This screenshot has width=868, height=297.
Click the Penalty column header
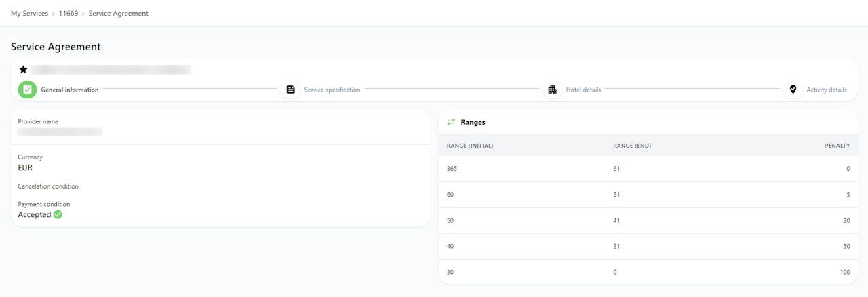(837, 146)
